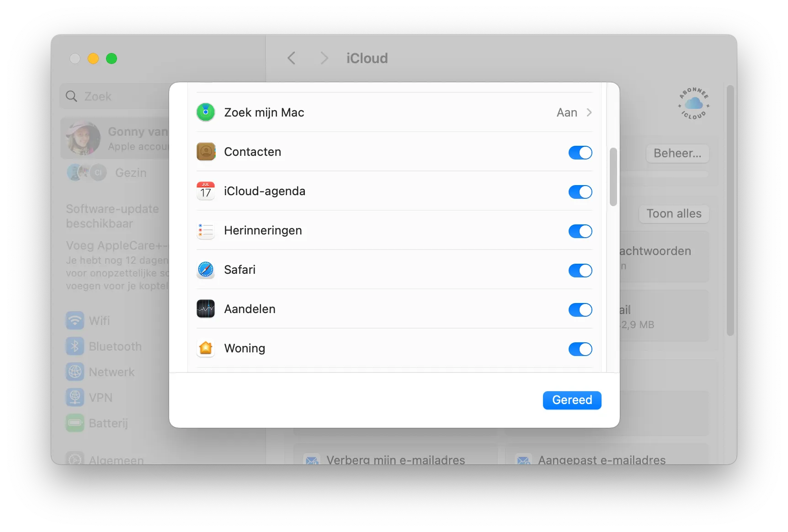Switch off Safari iCloud sync
Image resolution: width=788 pixels, height=532 pixels.
point(580,270)
